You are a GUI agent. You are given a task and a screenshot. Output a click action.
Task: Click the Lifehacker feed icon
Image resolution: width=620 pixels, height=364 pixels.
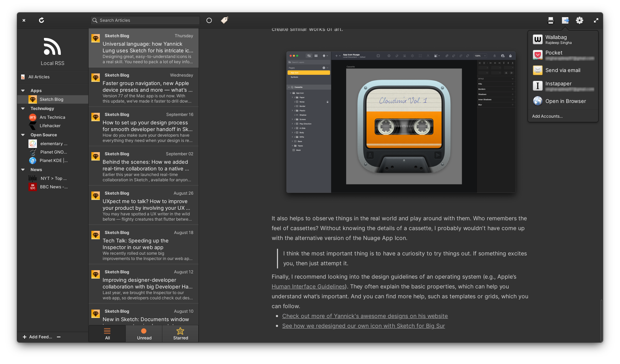33,126
